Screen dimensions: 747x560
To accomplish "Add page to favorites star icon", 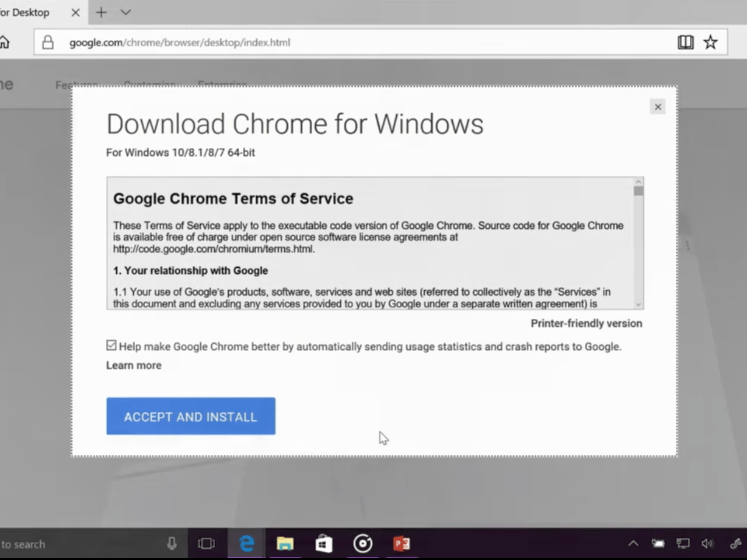I will (x=710, y=42).
